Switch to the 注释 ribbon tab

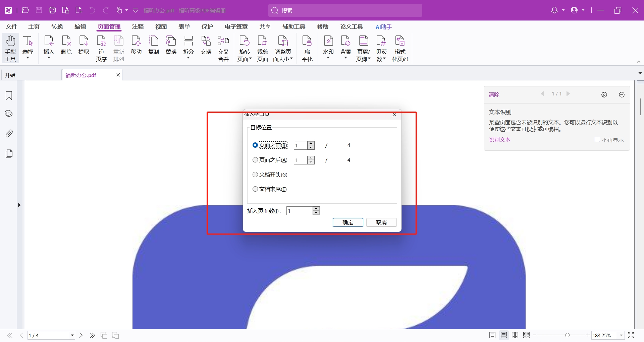[138, 26]
